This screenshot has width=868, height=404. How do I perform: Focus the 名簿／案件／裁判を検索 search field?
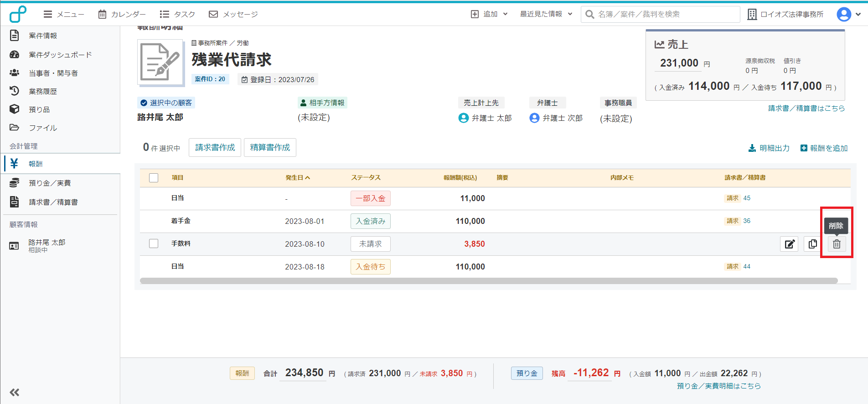pyautogui.click(x=661, y=14)
